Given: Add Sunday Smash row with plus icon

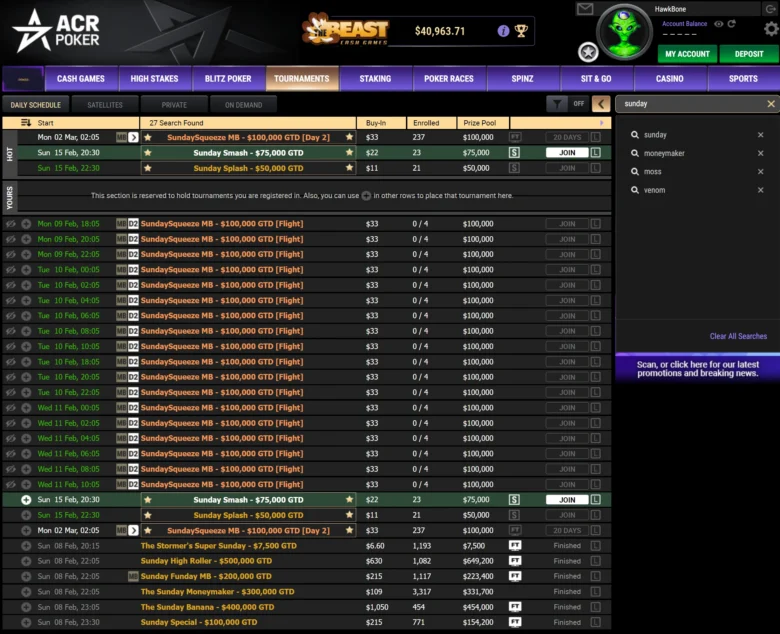Looking at the screenshot, I should point(26,500).
